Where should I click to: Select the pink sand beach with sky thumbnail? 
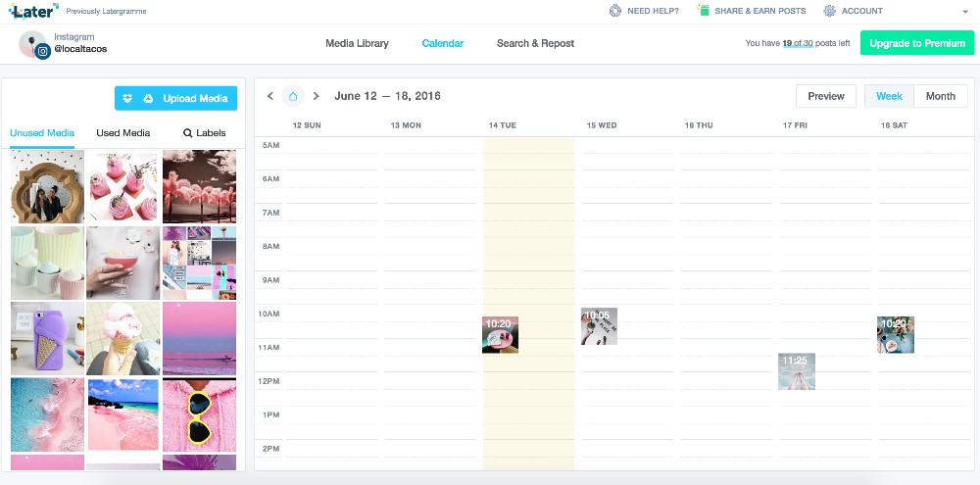[123, 415]
